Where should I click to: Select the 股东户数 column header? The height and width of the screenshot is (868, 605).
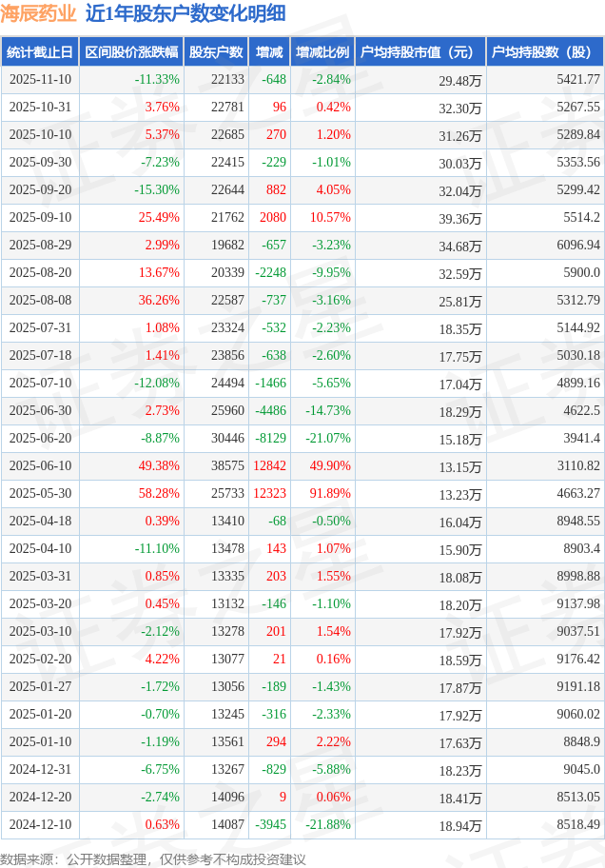216,52
